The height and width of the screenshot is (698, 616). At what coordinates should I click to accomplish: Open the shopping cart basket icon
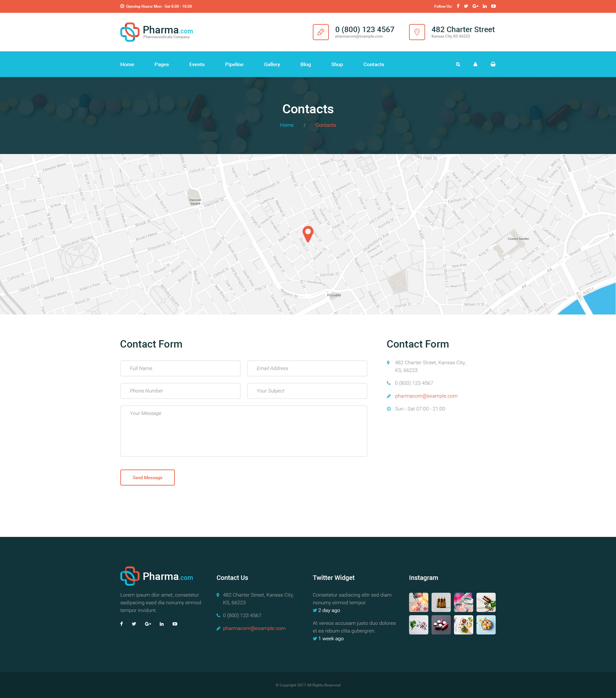point(493,64)
